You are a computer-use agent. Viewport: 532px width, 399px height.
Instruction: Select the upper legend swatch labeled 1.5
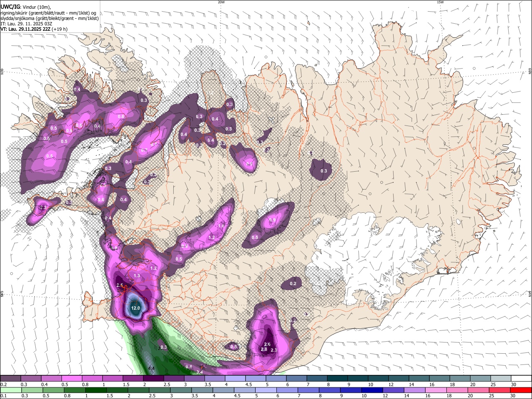pos(133,379)
